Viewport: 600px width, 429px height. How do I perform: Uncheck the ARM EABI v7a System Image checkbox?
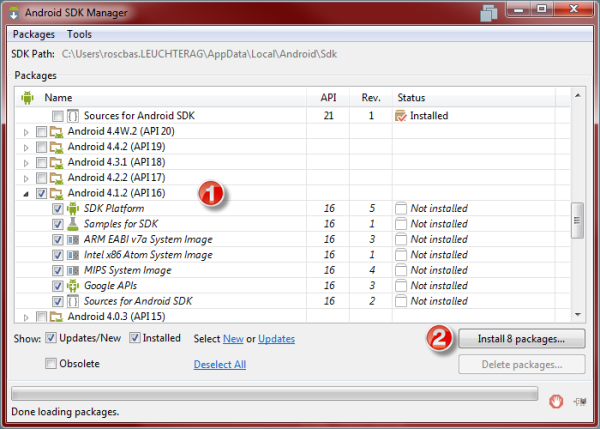(x=57, y=240)
